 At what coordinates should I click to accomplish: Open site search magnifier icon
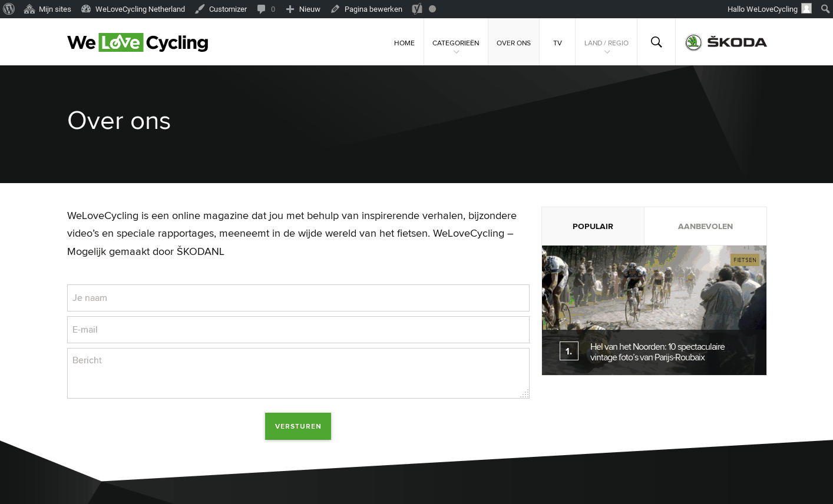(x=656, y=42)
